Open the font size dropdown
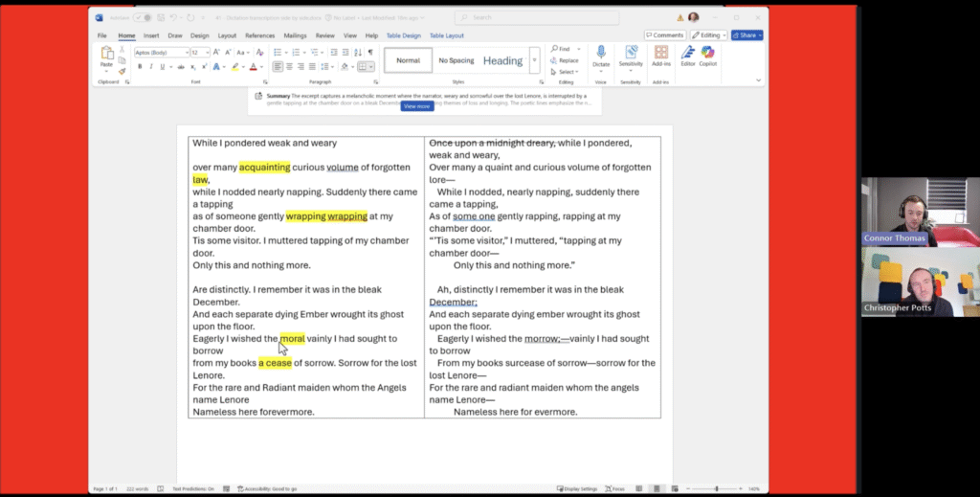 (207, 53)
